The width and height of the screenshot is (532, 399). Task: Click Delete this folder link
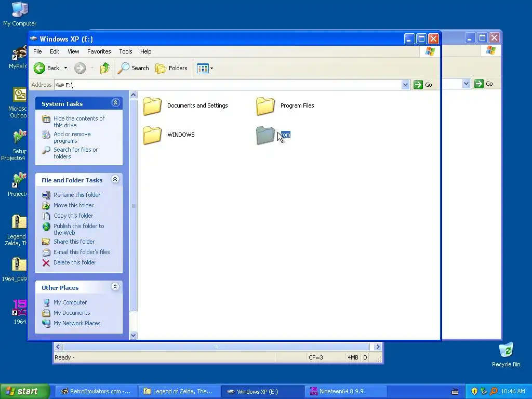coord(75,262)
